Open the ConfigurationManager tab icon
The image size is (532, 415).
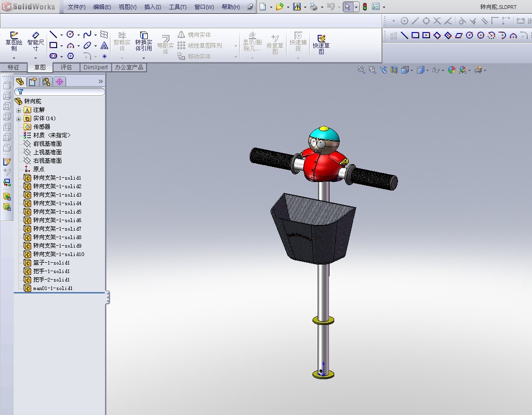46,82
